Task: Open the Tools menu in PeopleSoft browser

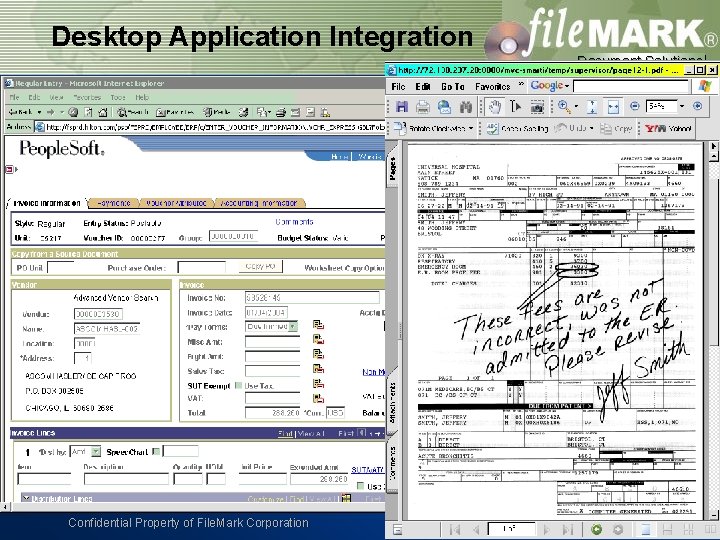Action: click(x=118, y=97)
